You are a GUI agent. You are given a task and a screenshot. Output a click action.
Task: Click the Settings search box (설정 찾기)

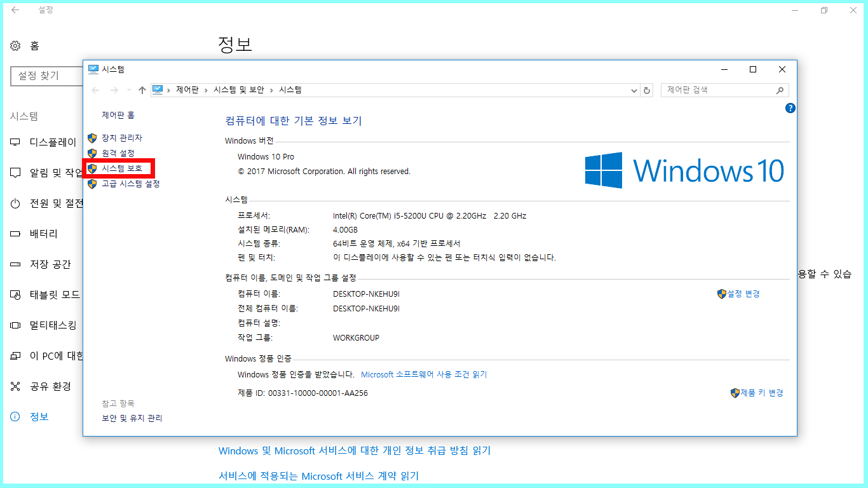(46, 76)
